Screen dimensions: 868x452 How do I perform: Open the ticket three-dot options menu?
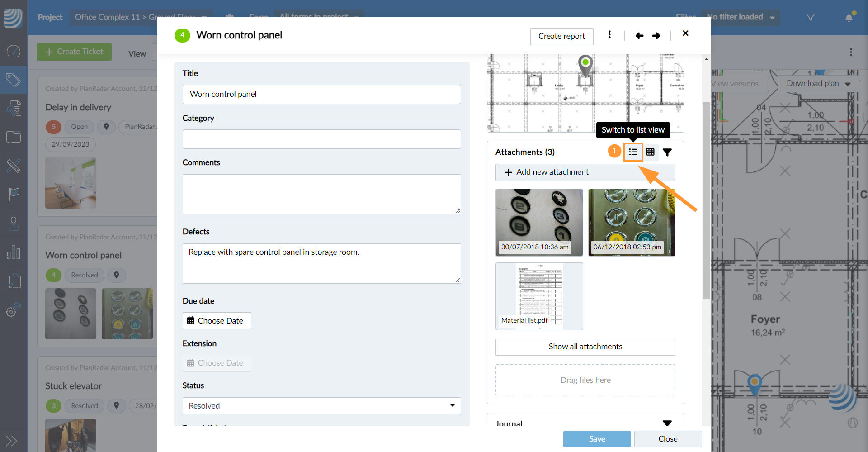[x=609, y=35]
